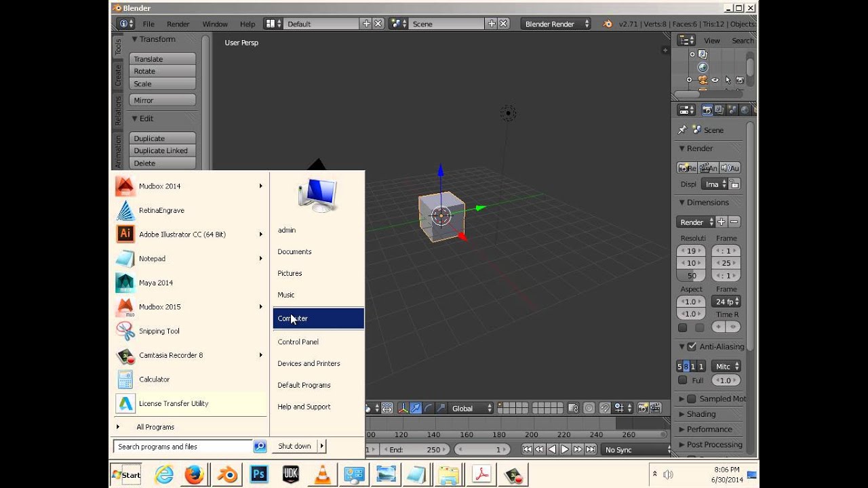
Task: Select the rotate manipulator arc icon
Action: tap(428, 408)
